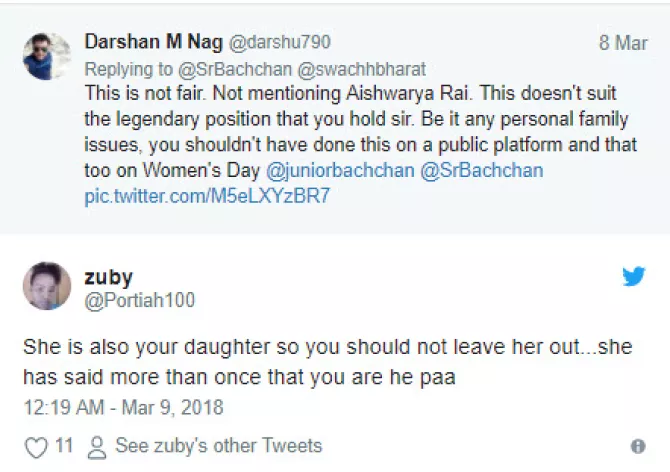Open the pic.twitter.com/M5eLXYzBR7 link
This screenshot has height=472, width=670.
pyautogui.click(x=206, y=195)
